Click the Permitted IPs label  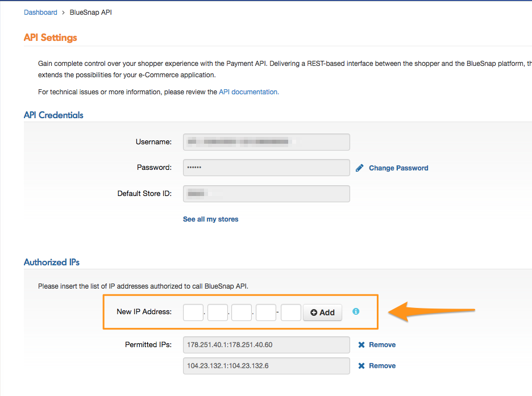click(x=148, y=344)
